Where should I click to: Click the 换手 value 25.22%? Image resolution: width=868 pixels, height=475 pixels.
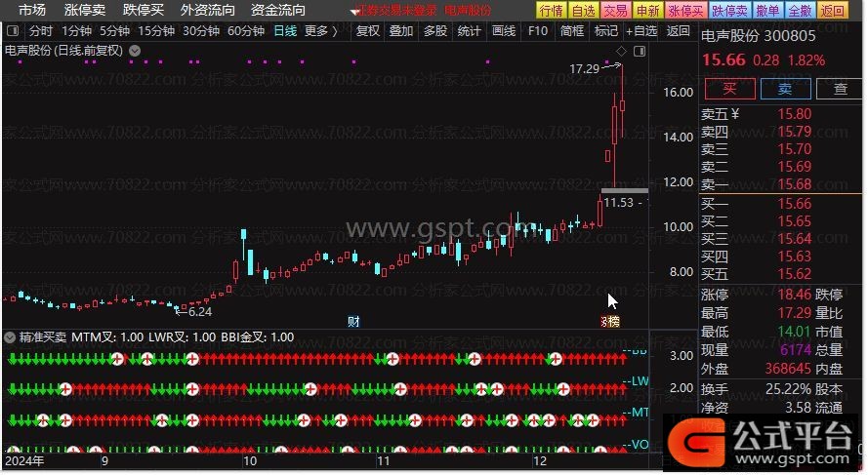pyautogui.click(x=788, y=389)
